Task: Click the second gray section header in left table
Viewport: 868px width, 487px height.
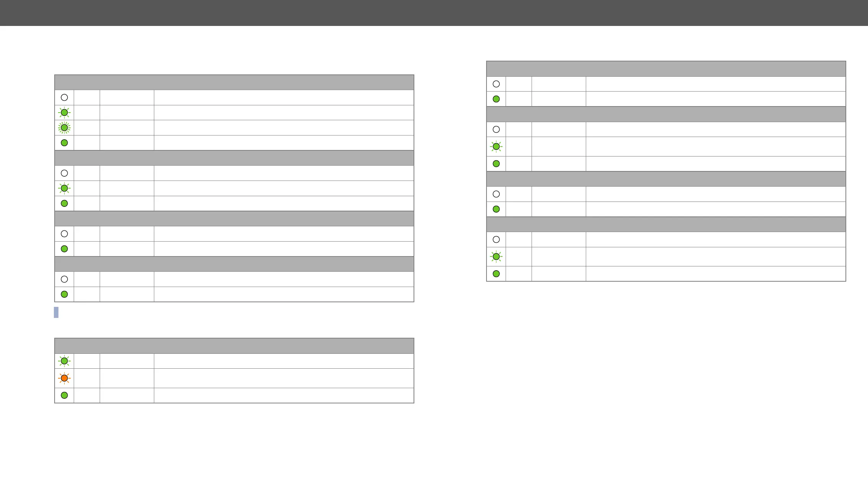Action: pos(234,158)
